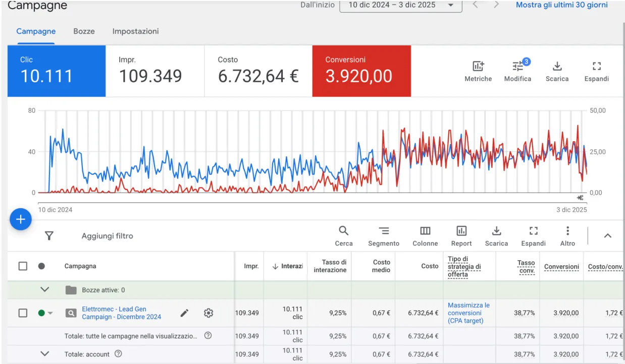625x364 pixels.
Task: Open the Metriche chart metrics icon
Action: pos(478,66)
